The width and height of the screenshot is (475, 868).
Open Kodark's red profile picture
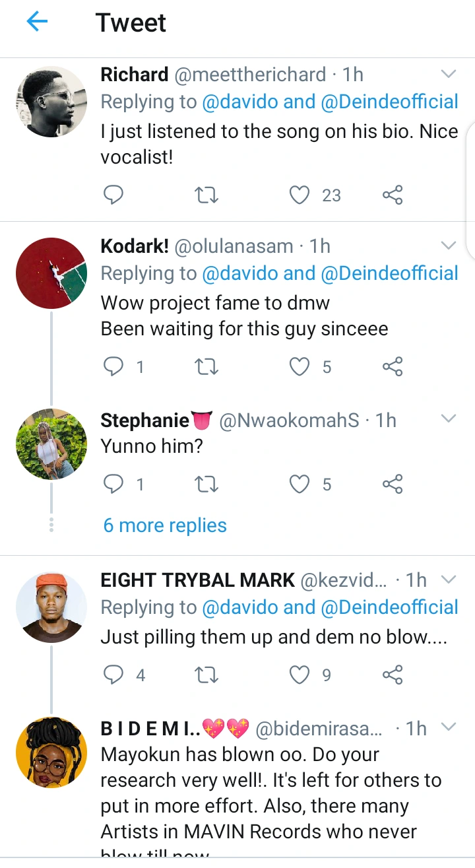51,273
